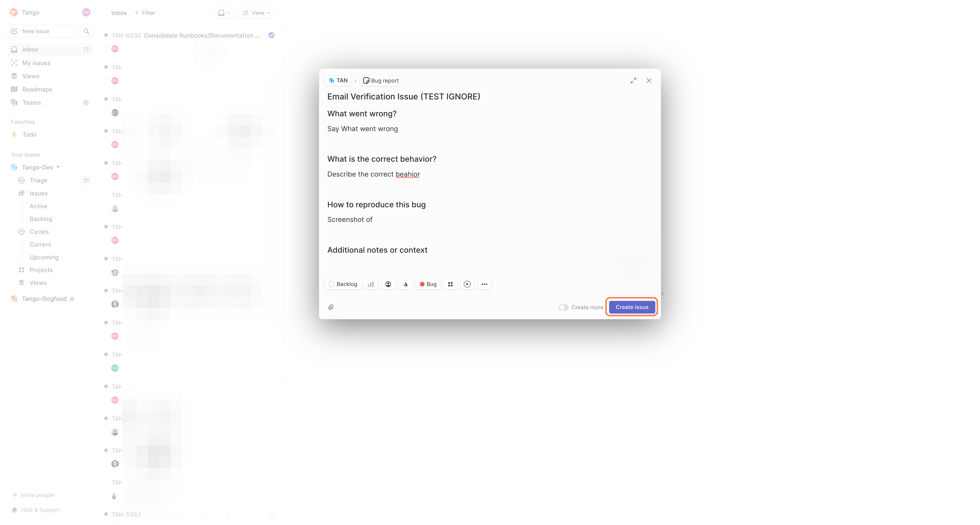Viewport: 980px width, 525px height.
Task: Open the Todo favorite
Action: point(50,135)
